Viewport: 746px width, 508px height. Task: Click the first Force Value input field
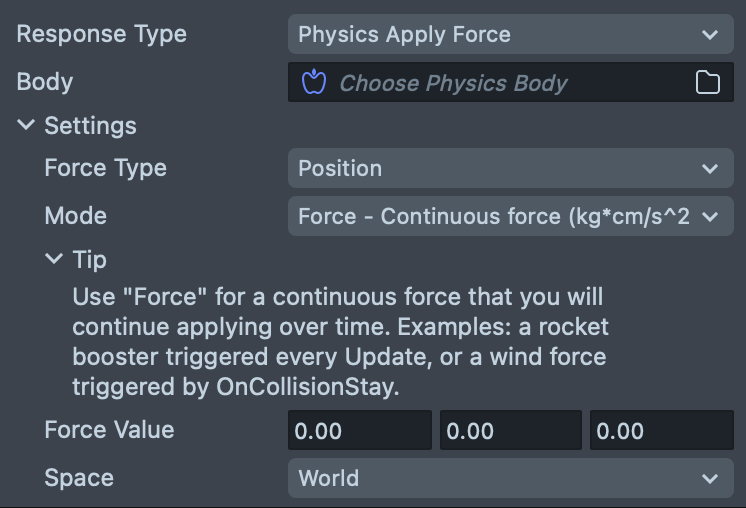(x=360, y=431)
